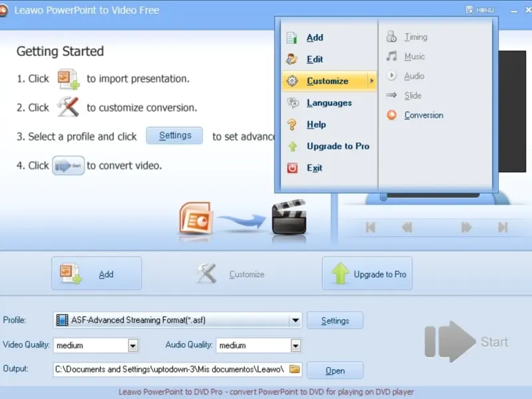This screenshot has width=532, height=399.
Task: Click the Start conversion button
Action: (x=466, y=342)
